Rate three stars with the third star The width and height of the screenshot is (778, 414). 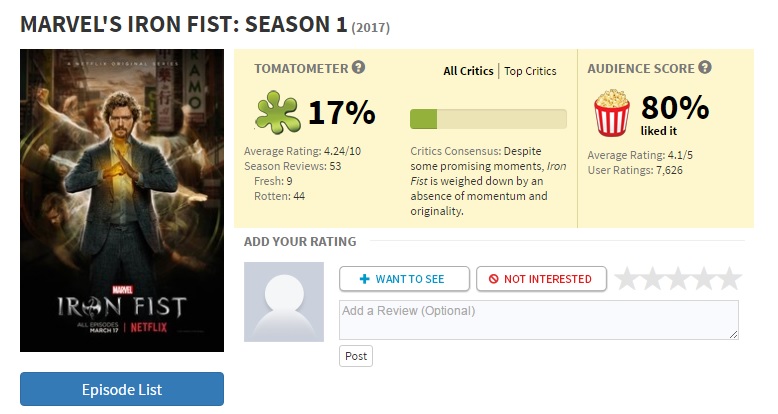679,279
